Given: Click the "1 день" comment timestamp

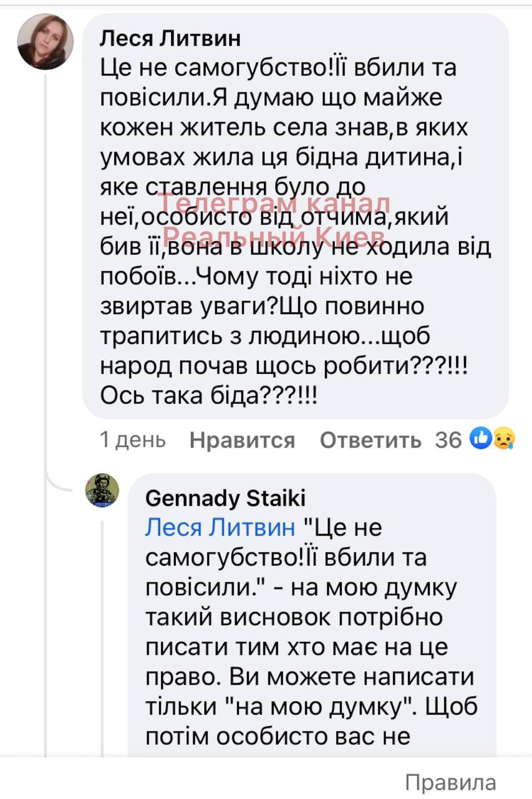Looking at the screenshot, I should click(133, 440).
